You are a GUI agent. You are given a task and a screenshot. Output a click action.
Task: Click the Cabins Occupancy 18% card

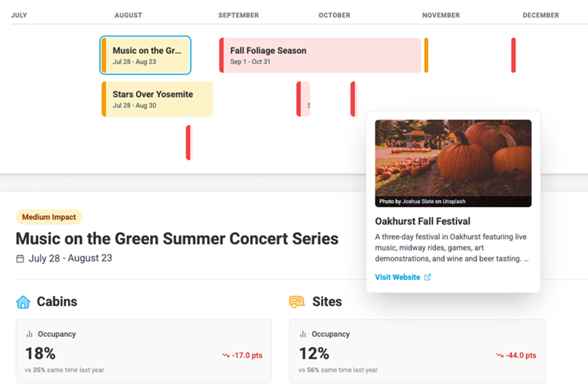coord(144,351)
